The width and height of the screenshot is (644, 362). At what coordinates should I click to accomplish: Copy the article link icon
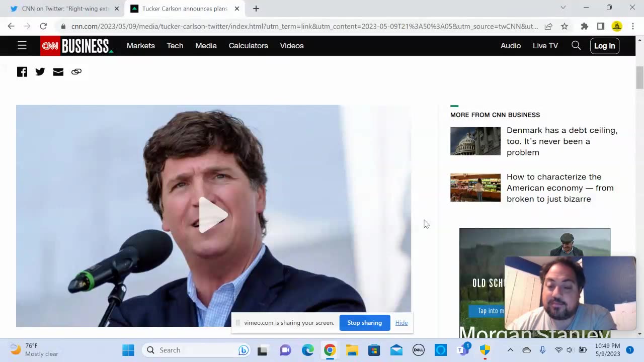[76, 72]
